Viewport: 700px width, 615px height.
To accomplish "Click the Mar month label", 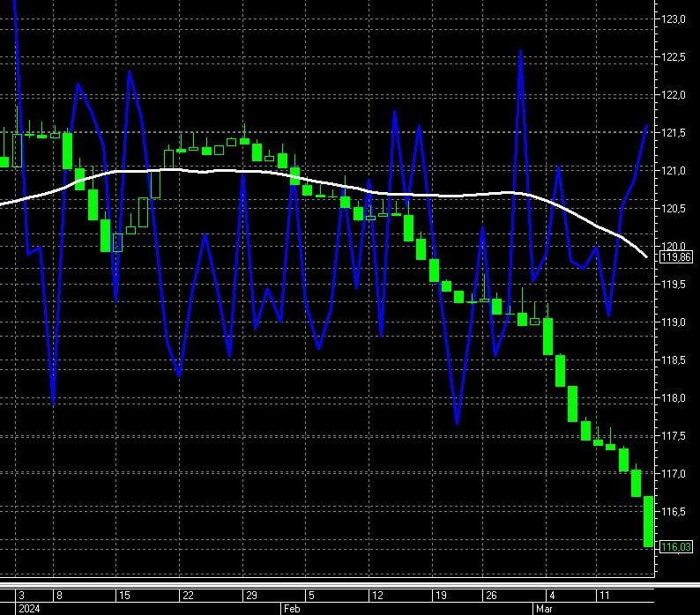I will pos(544,609).
